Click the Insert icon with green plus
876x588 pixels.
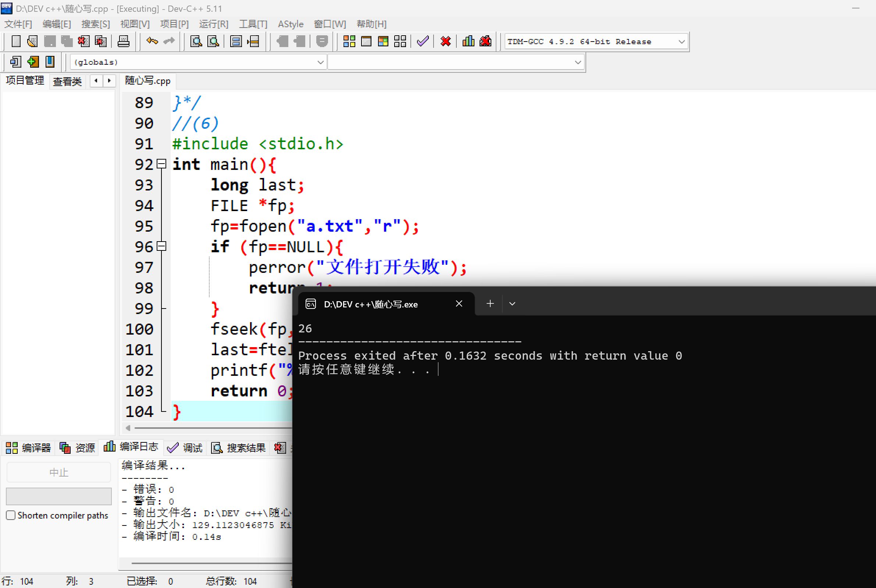tap(33, 62)
